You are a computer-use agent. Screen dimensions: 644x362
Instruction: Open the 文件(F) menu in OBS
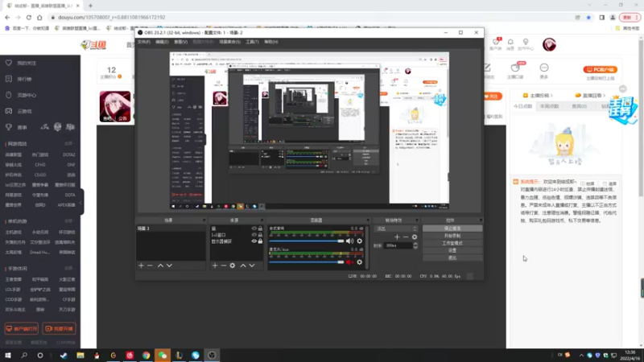[144, 42]
